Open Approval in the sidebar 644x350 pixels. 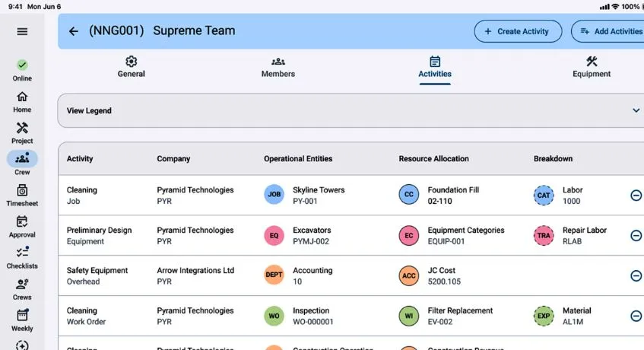click(22, 227)
